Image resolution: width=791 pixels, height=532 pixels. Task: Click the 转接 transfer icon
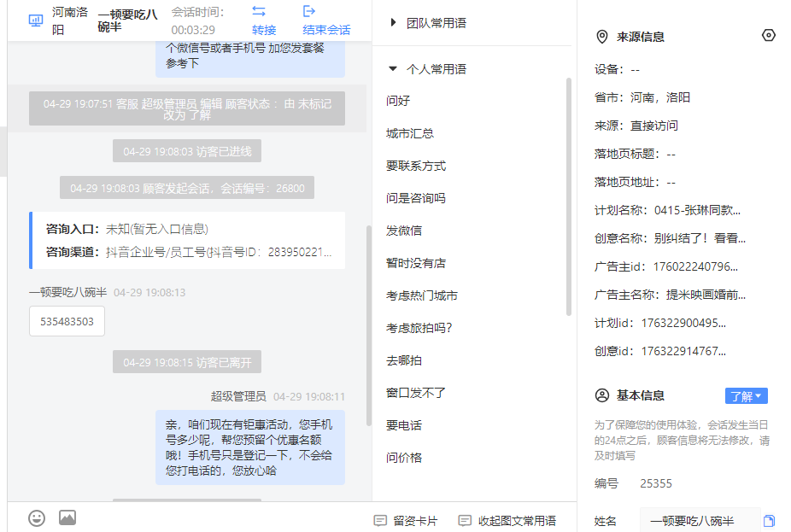(x=259, y=11)
